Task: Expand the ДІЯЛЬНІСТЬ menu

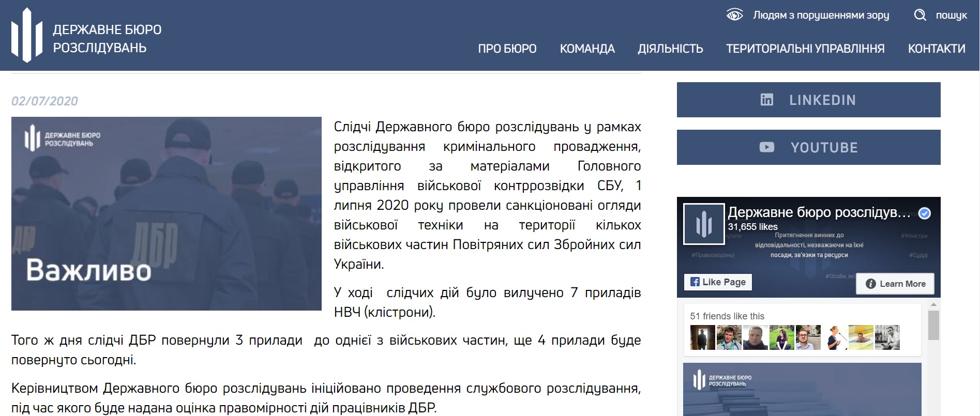Action: pyautogui.click(x=670, y=49)
